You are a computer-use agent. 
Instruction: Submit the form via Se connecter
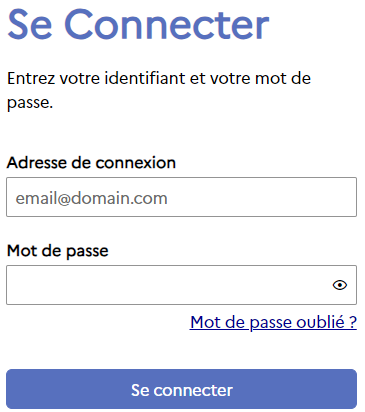click(181, 389)
